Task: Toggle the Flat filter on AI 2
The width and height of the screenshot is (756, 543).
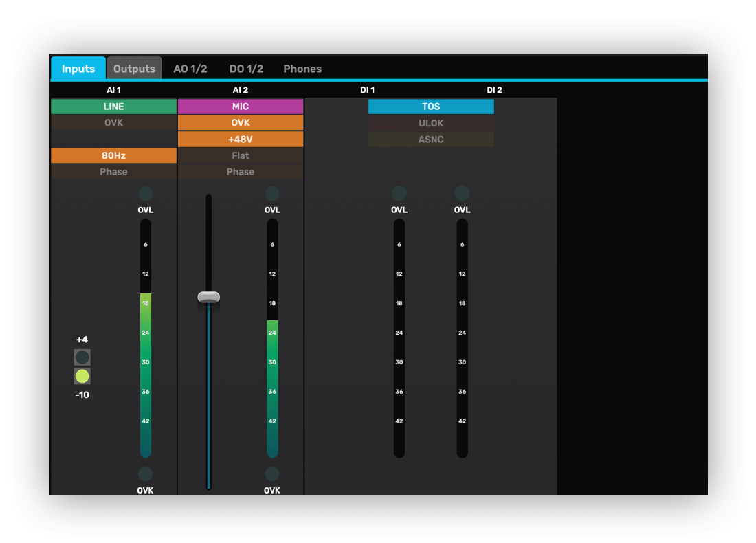Action: coord(241,155)
